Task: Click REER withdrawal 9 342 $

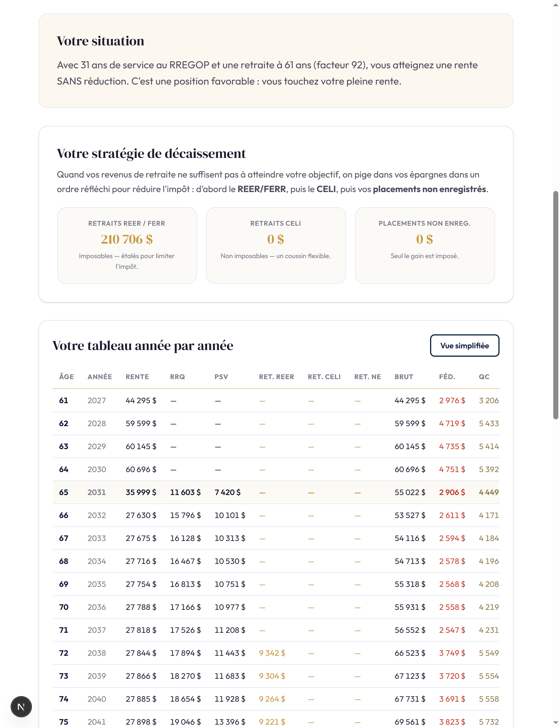Action: [x=272, y=653]
